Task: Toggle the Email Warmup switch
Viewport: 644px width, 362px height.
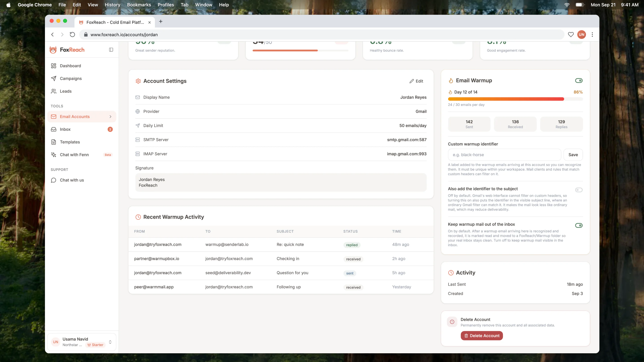Action: [x=579, y=80]
